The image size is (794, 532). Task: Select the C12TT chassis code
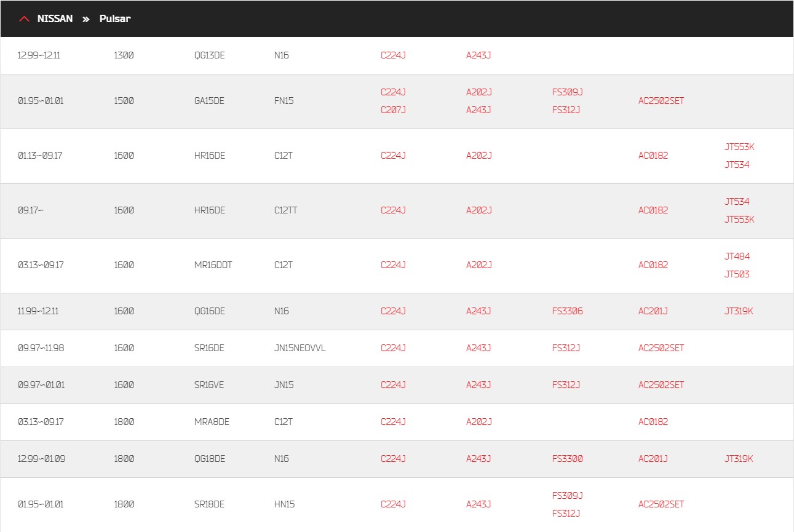(x=286, y=210)
